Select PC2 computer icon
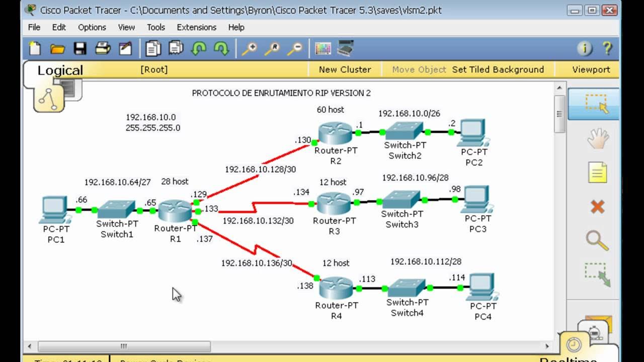Image resolution: width=644 pixels, height=362 pixels. point(473,133)
